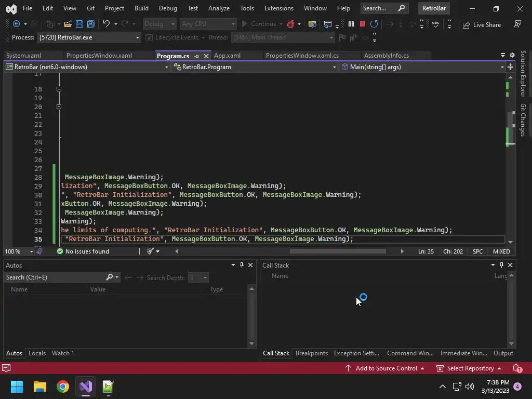Open Google Chrome from the taskbar
Image resolution: width=532 pixels, height=399 pixels.
point(63,387)
